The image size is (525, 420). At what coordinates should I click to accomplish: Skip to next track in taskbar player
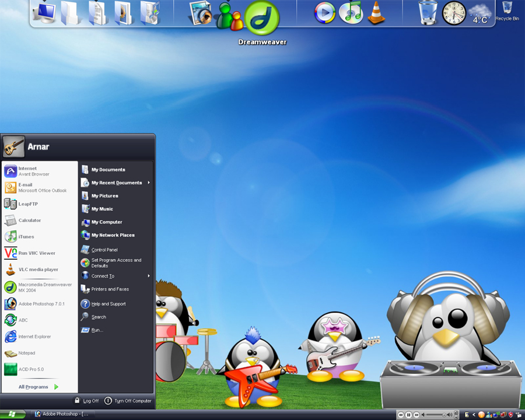416,415
